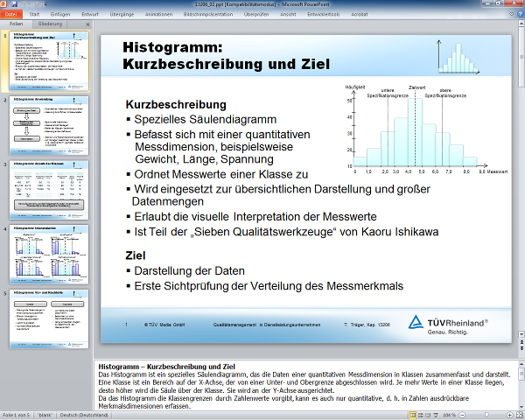Open the zoom level percentage dialog
Screen dimensions: 525x420
448,414
